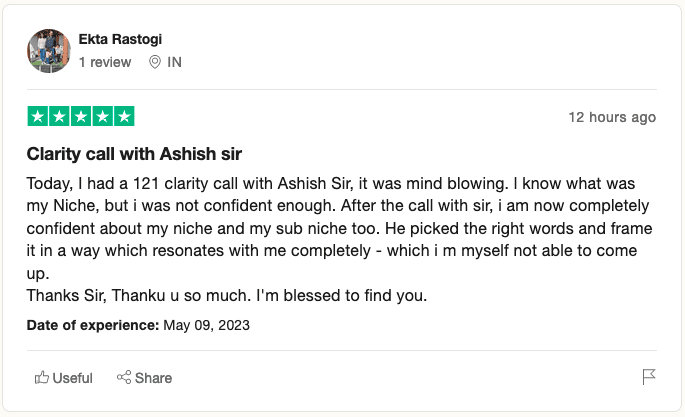
Task: Open Ekta Rastogi's profile picture
Action: (x=48, y=51)
